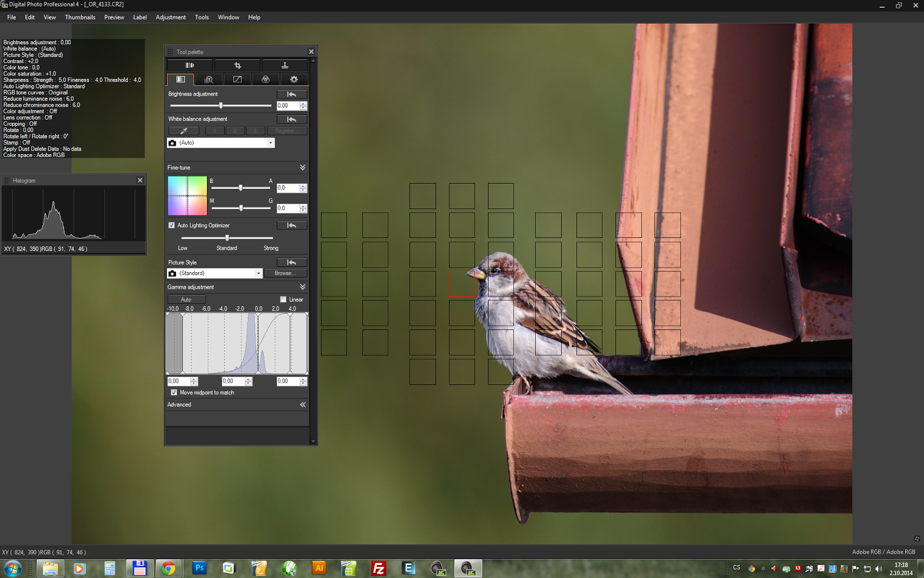Open the tone curve tab icon
The height and width of the screenshot is (578, 924).
pos(237,80)
